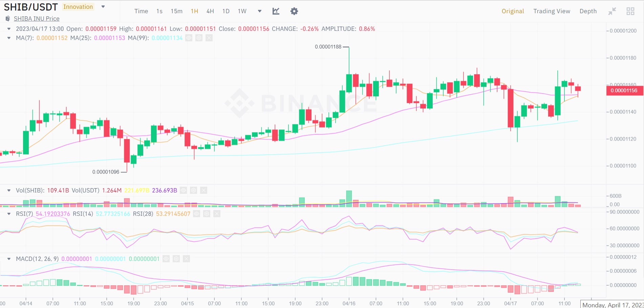Click the 2023/04/17 13:00 timestamp
Image resolution: width=644 pixels, height=308 pixels.
[40, 29]
